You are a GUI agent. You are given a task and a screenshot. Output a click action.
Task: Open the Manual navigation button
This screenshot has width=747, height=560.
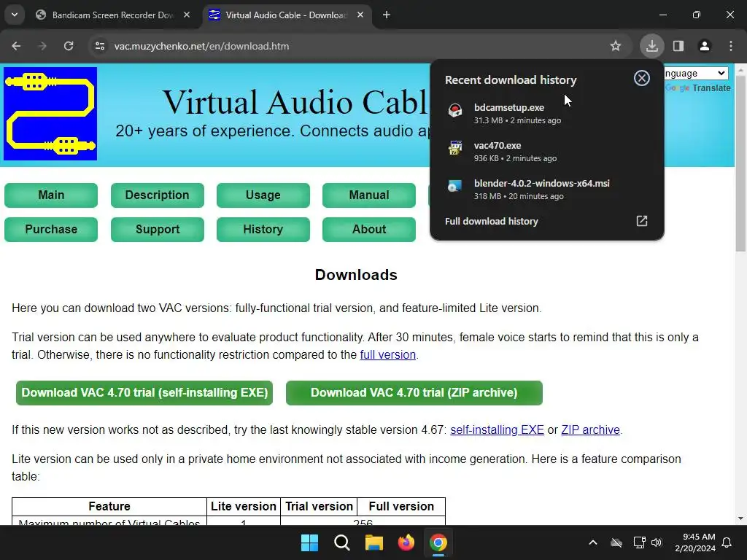click(x=368, y=195)
